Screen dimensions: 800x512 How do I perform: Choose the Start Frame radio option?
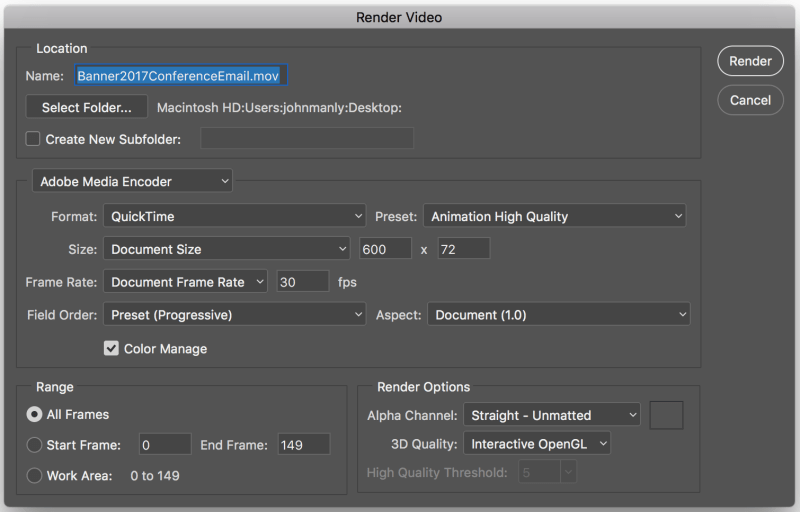click(x=35, y=445)
